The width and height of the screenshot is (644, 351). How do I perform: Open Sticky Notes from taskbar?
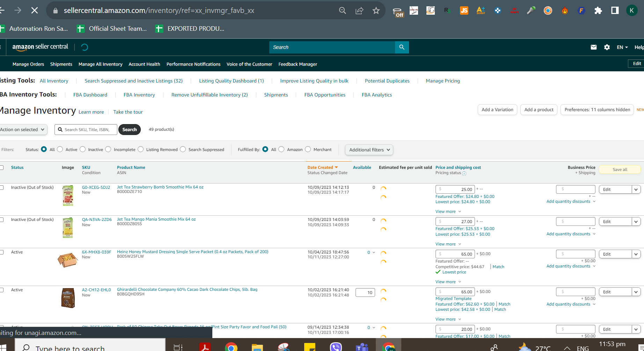[309, 347]
